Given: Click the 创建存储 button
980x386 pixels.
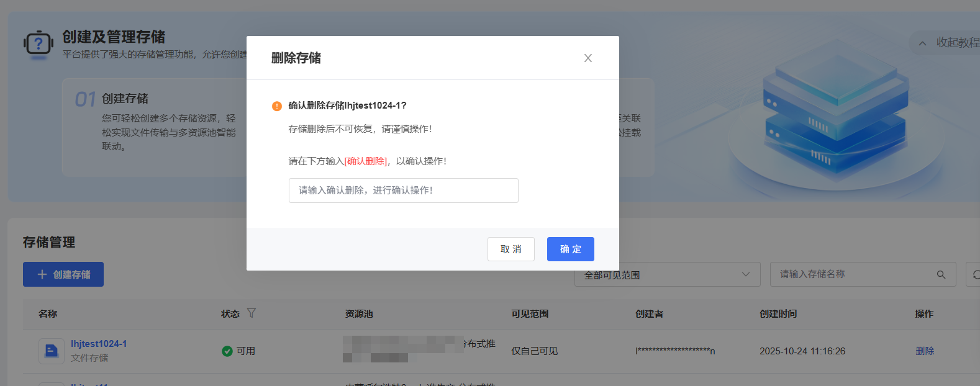Looking at the screenshot, I should click(63, 274).
